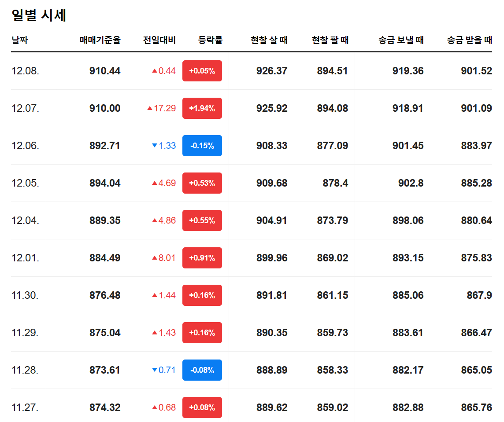The image size is (504, 422).
Task: Click the 875.04 base rate value
Action: 105,333
